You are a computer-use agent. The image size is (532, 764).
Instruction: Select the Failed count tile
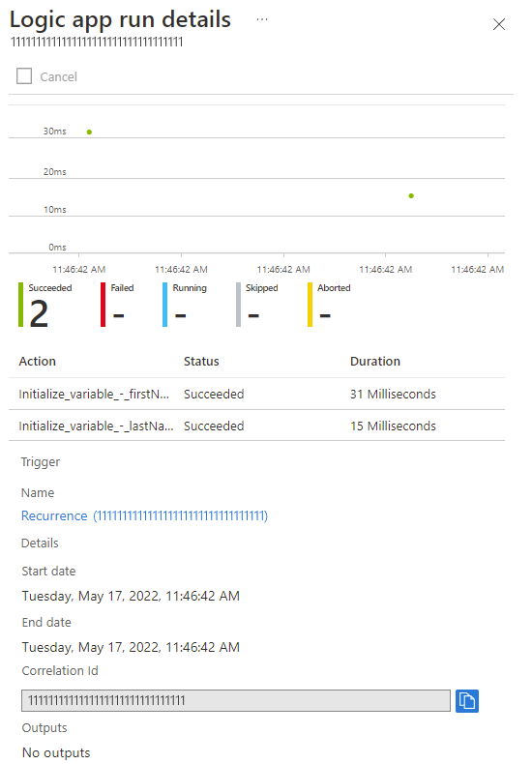coord(117,305)
